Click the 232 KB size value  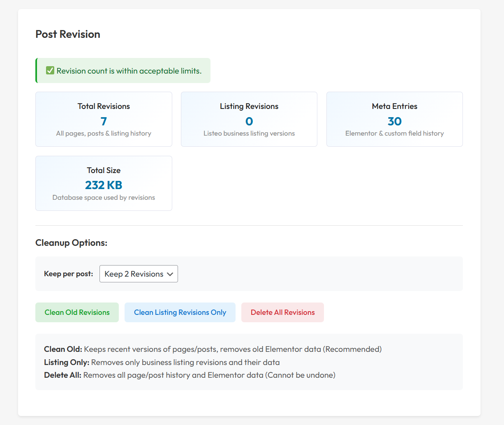point(104,185)
